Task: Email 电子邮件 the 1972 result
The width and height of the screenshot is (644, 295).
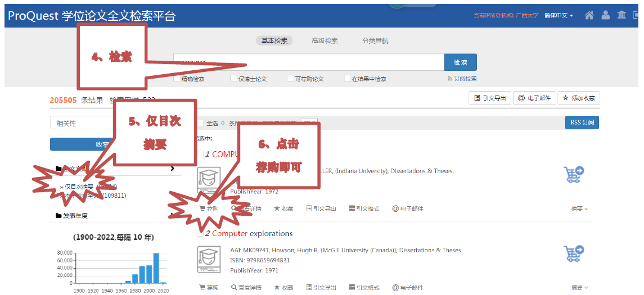Action: point(407,208)
